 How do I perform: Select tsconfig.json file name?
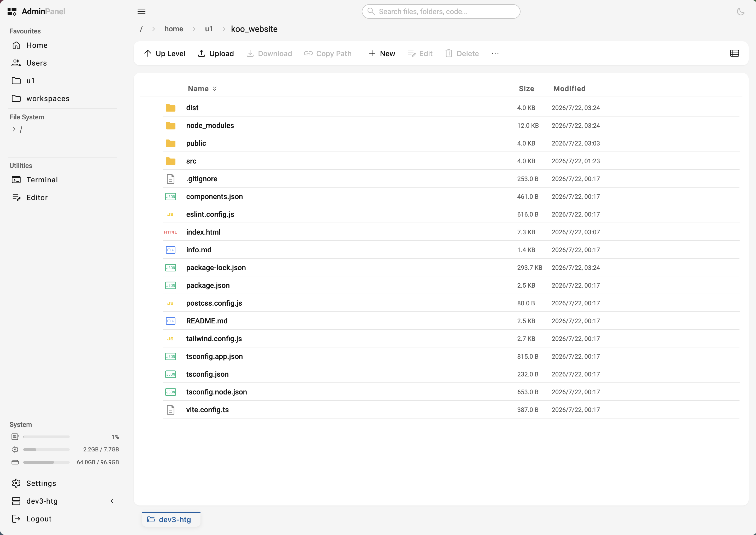coord(208,374)
